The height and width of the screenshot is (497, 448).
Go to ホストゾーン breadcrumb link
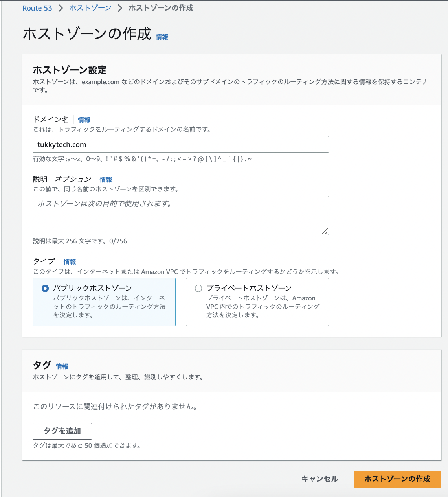(90, 8)
